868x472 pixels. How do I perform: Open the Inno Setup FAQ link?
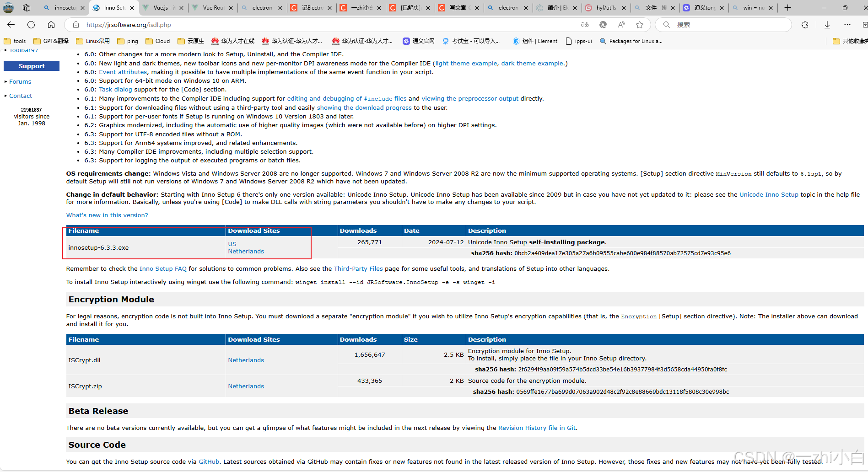(163, 269)
